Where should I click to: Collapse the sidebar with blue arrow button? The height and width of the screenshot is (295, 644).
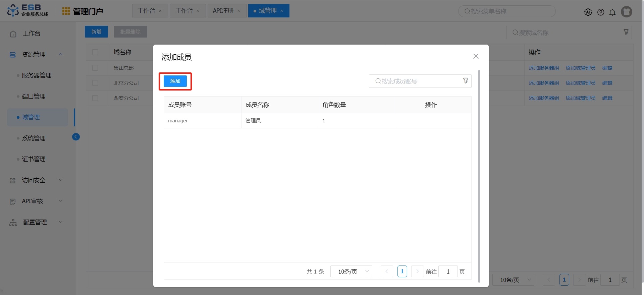pos(76,137)
